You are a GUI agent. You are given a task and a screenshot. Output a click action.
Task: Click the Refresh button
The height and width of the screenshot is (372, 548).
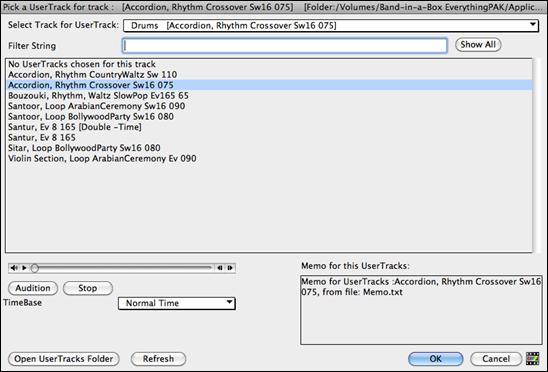click(x=158, y=359)
